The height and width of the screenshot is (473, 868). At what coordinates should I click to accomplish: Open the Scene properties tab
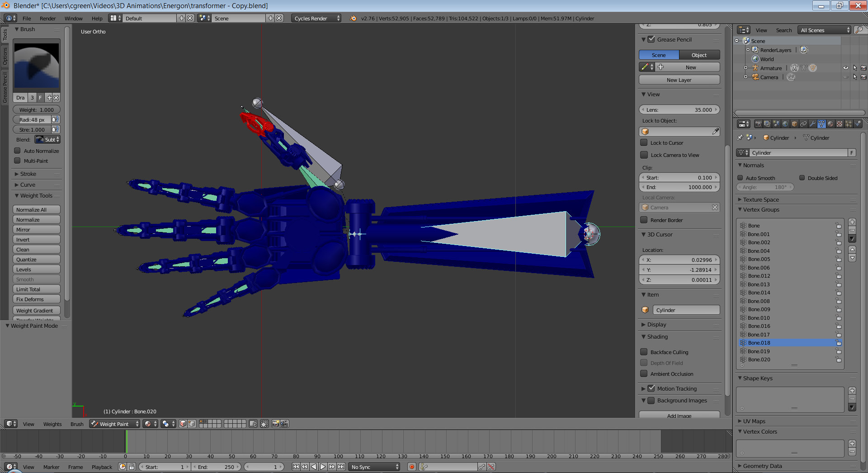[x=776, y=124]
